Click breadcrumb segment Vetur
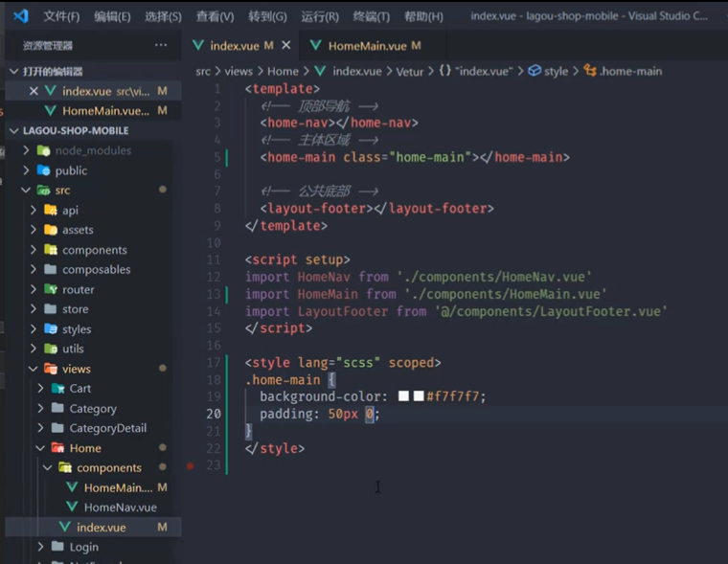The image size is (728, 564). 410,72
